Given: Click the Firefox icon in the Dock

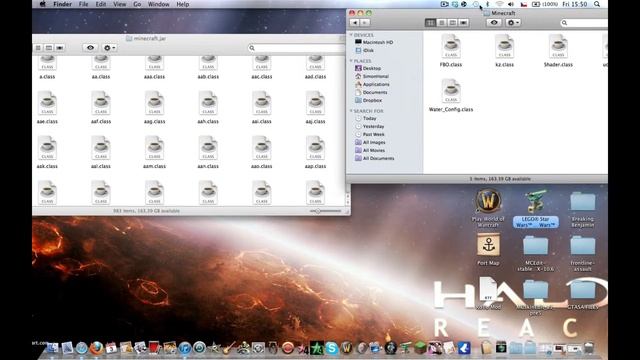Looking at the screenshot, I should click(x=96, y=348).
